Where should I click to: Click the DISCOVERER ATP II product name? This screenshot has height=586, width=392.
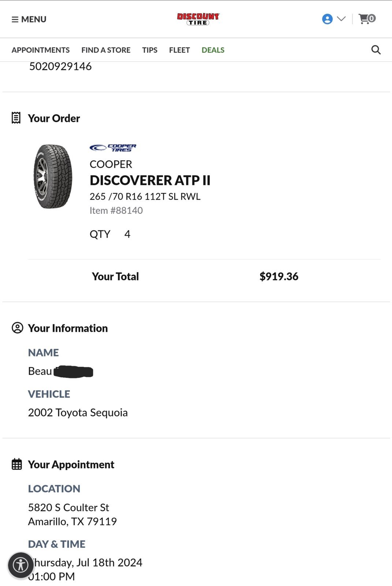pyautogui.click(x=150, y=180)
